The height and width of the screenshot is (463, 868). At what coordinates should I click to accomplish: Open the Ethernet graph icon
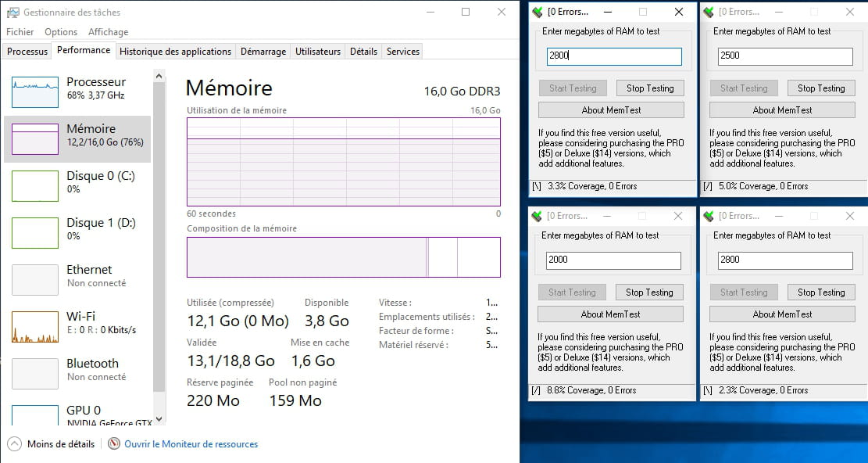[x=35, y=280]
